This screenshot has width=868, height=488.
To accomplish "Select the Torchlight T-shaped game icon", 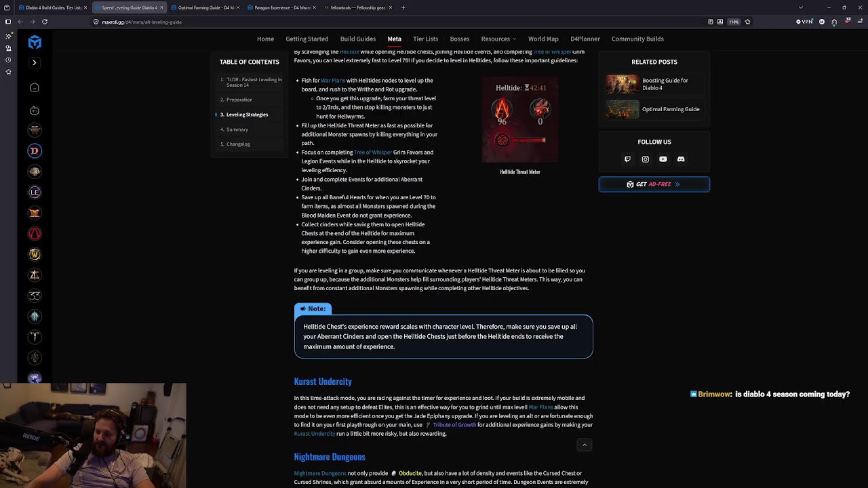I will [x=35, y=337].
